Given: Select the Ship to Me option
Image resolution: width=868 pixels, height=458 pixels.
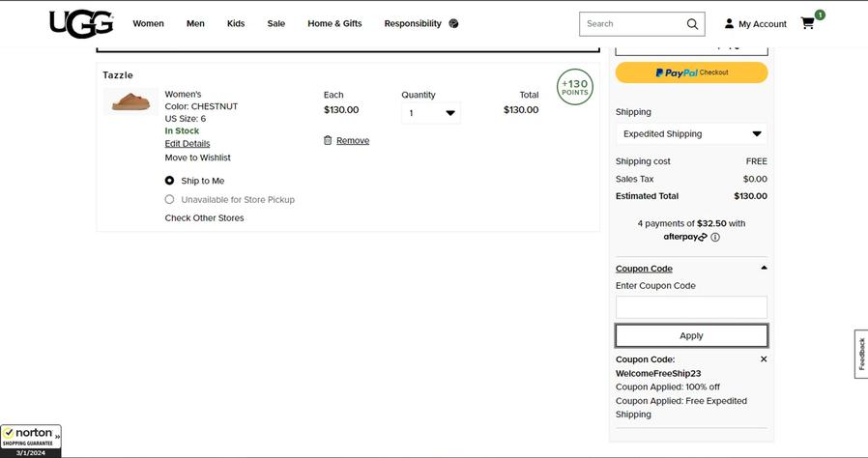Looking at the screenshot, I should click(169, 181).
